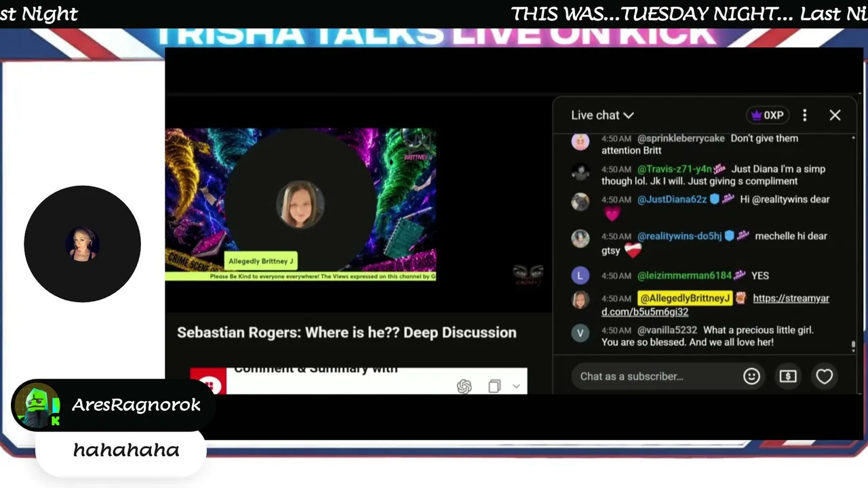The width and height of the screenshot is (868, 488).
Task: Click the red heart emoji after 'gtsy'
Action: pyautogui.click(x=633, y=251)
